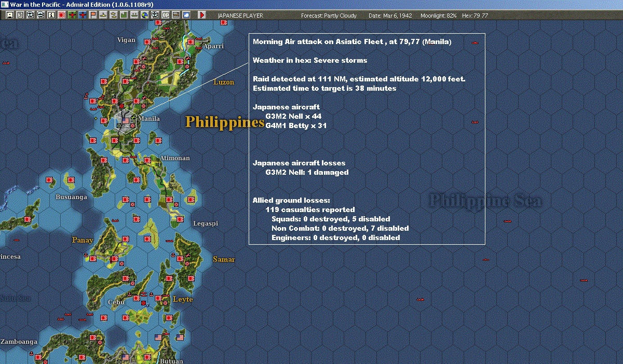The image size is (623, 364).
Task: Click 'Squads: 0 destroyed, 5 disabled' line
Action: click(331, 219)
